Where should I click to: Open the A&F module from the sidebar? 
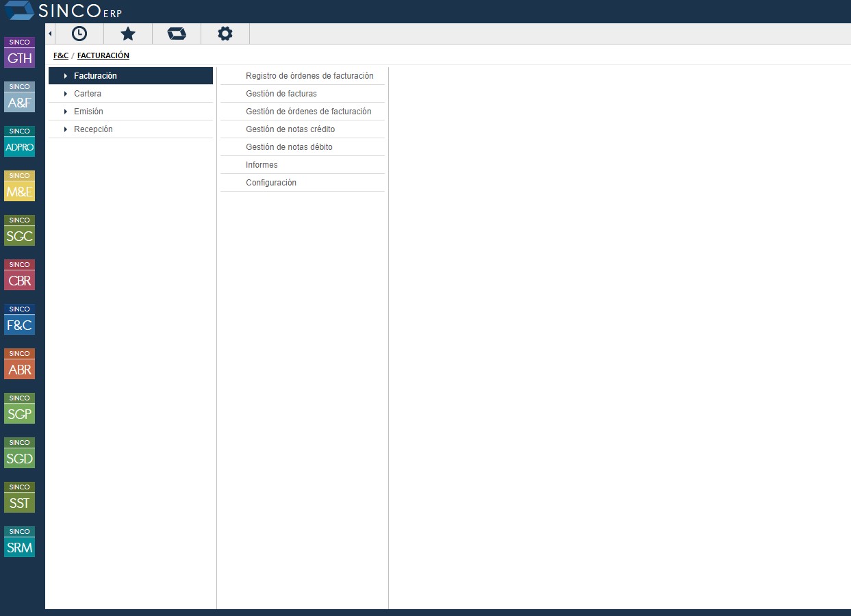19,96
